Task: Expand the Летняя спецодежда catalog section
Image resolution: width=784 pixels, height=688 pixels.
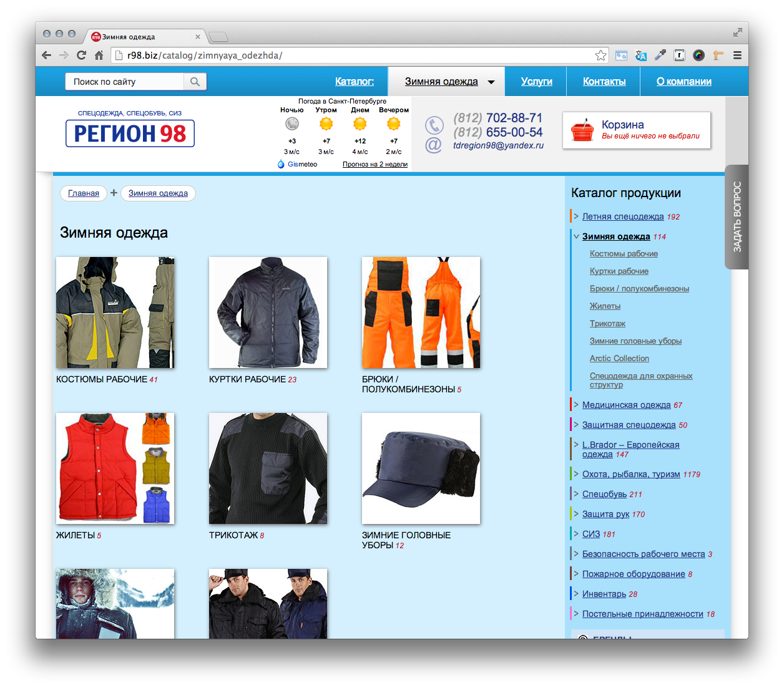Action: pyautogui.click(x=576, y=216)
